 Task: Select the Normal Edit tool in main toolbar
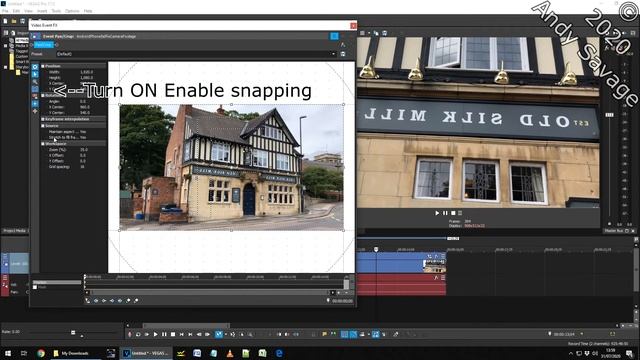click(x=219, y=334)
